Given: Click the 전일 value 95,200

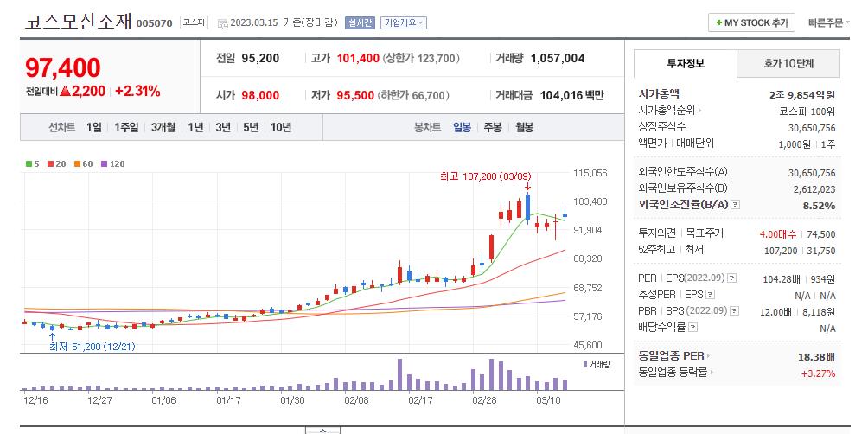Looking at the screenshot, I should (x=260, y=58).
